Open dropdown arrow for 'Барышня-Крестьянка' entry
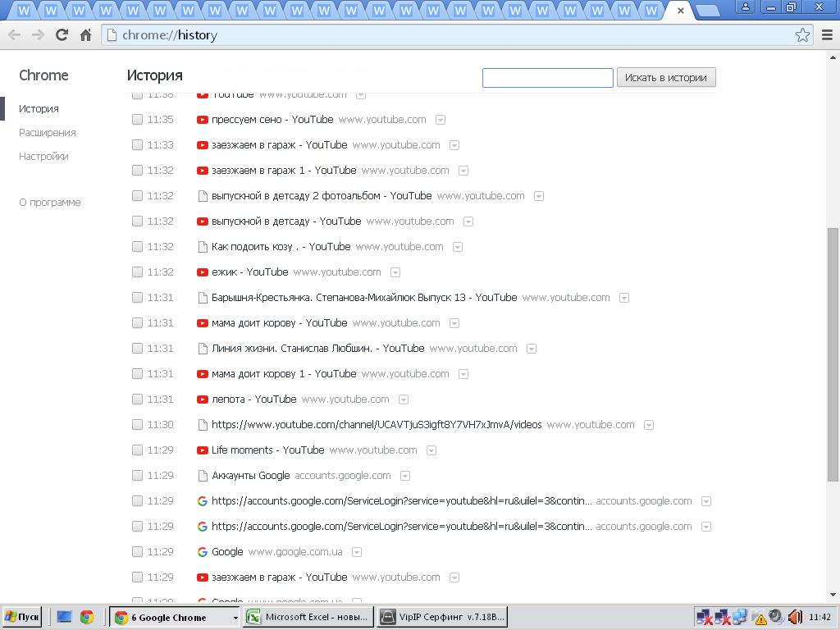840x630 pixels. (624, 298)
